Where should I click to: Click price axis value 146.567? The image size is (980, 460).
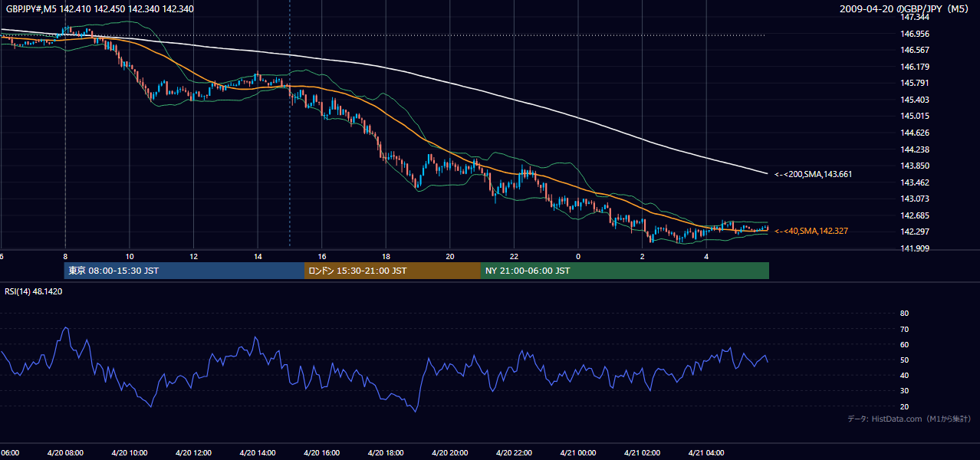point(916,50)
